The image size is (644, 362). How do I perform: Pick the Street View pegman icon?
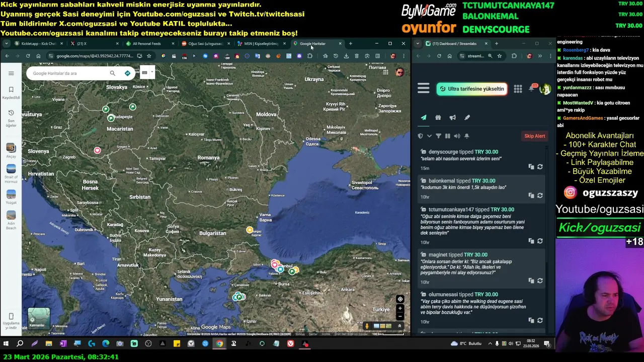coord(367,326)
